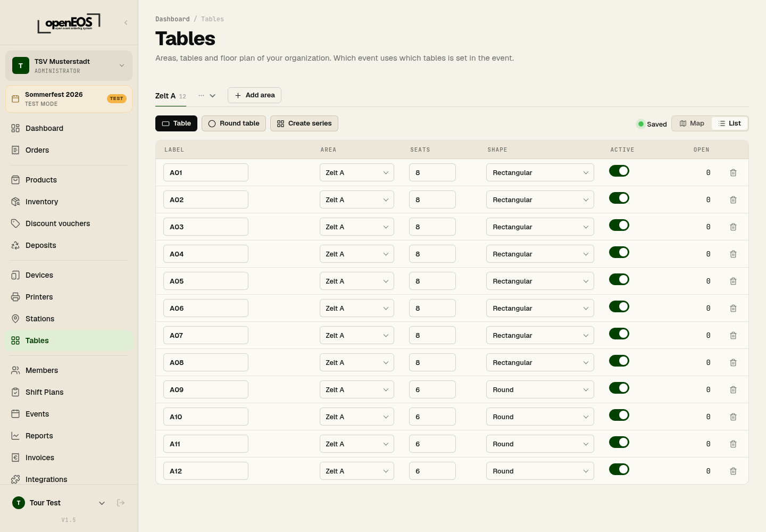Viewport: 766px width, 532px height.
Task: Expand the Tour Test user menu
Action: pyautogui.click(x=102, y=503)
